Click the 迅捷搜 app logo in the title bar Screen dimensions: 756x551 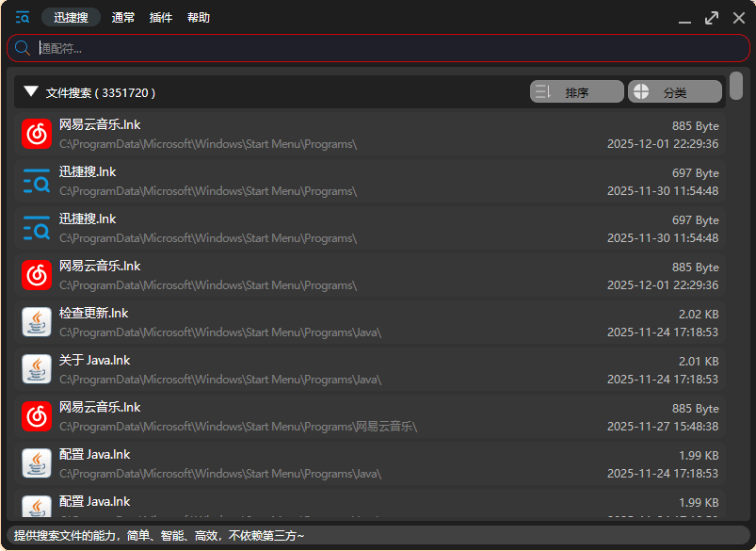click(23, 16)
